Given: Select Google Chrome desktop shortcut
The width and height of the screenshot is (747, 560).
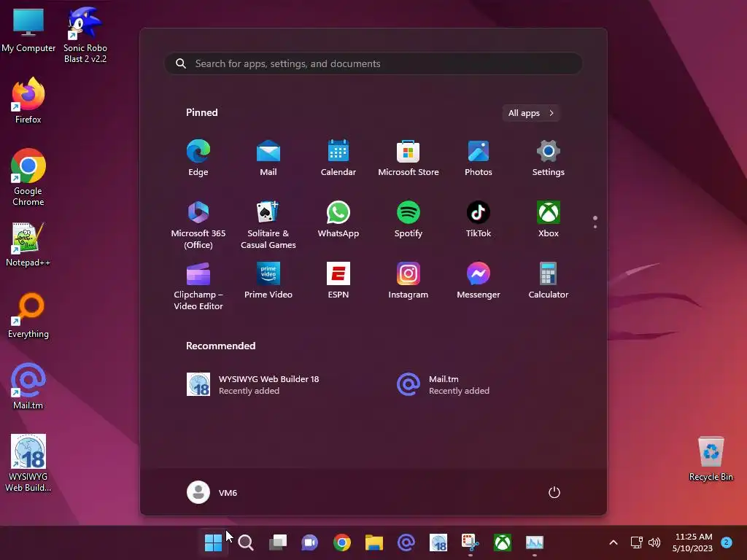Looking at the screenshot, I should tap(28, 177).
